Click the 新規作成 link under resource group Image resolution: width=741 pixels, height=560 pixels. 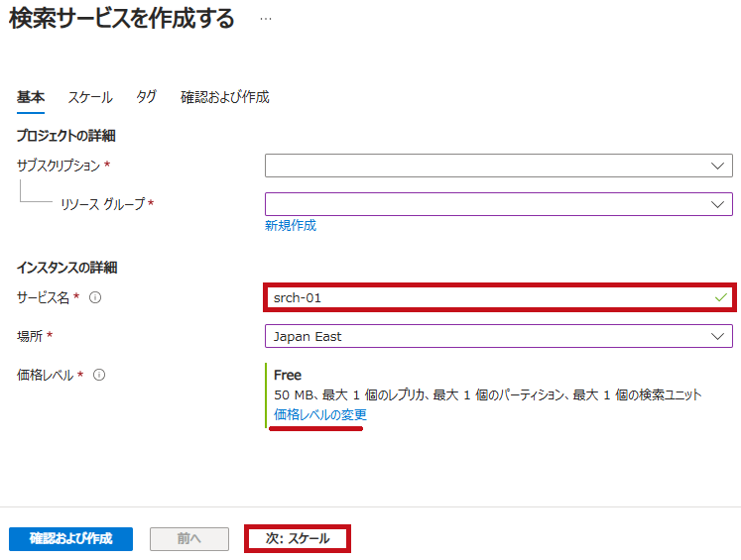coord(291,226)
